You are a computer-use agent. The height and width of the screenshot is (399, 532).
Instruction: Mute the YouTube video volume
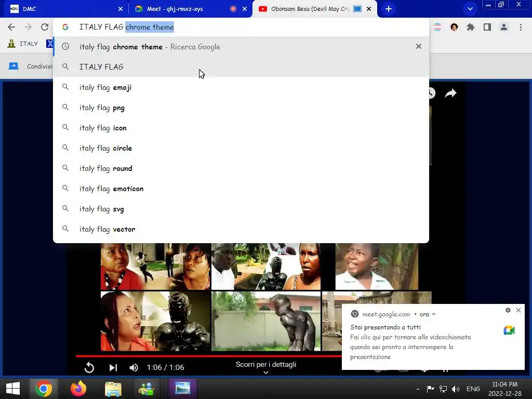tap(134, 367)
